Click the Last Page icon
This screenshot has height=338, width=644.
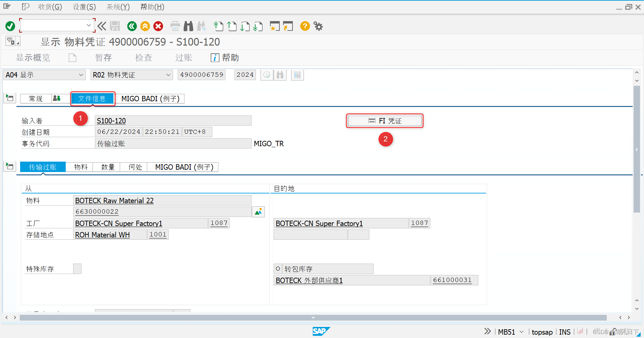[x=258, y=26]
